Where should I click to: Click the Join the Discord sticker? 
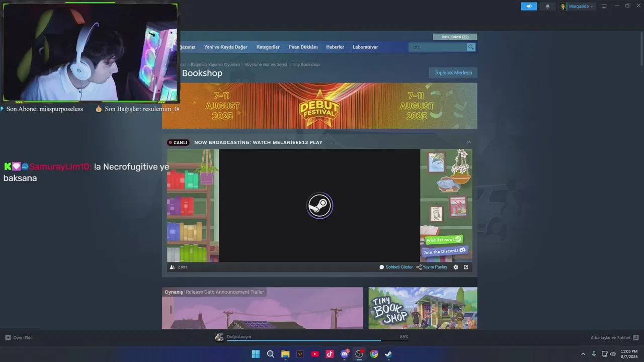click(444, 251)
